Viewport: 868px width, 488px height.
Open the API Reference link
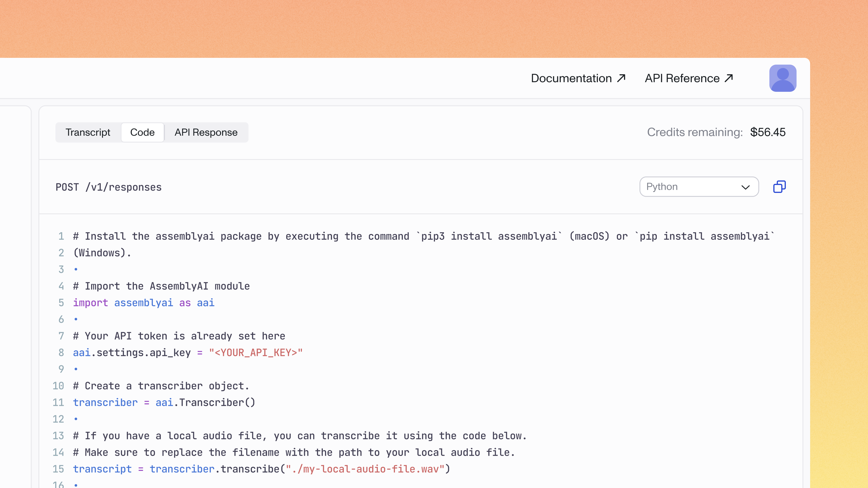click(x=689, y=78)
